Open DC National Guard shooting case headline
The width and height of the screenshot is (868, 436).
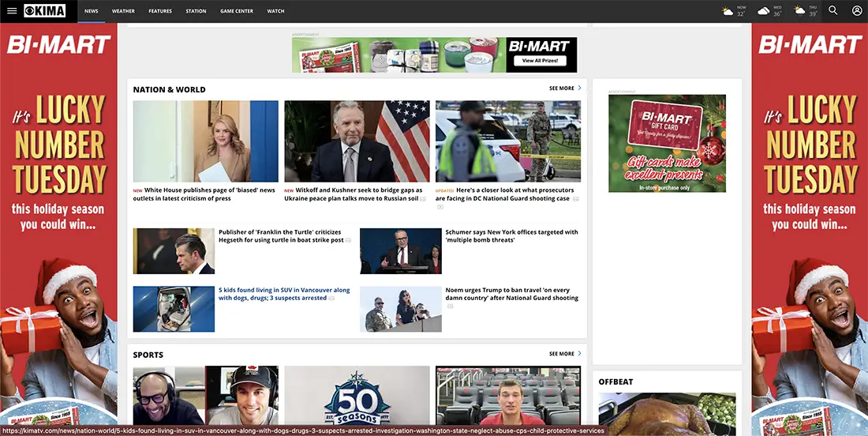[x=504, y=194]
